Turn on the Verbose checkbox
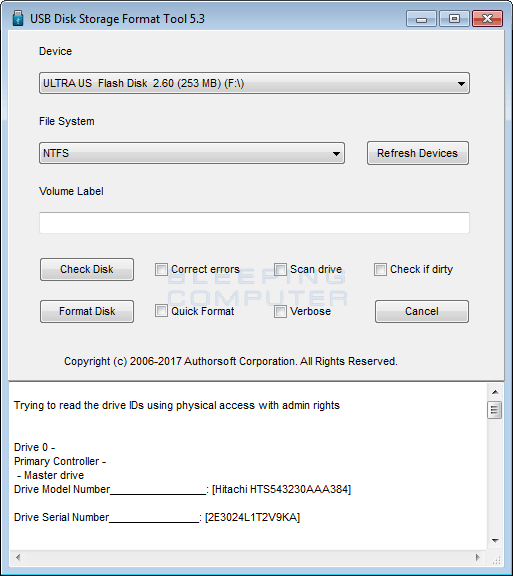Screen dimensions: 513x576 click(x=280, y=311)
